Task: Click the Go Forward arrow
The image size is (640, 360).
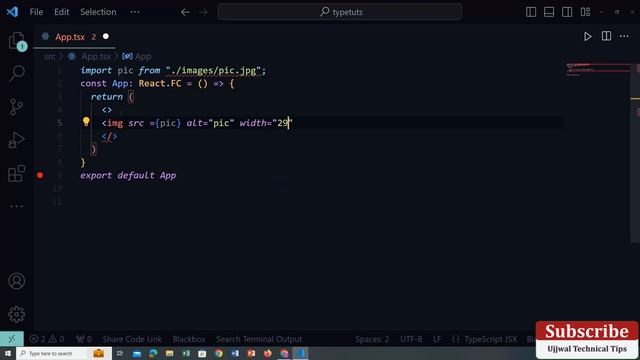Action: tap(203, 12)
